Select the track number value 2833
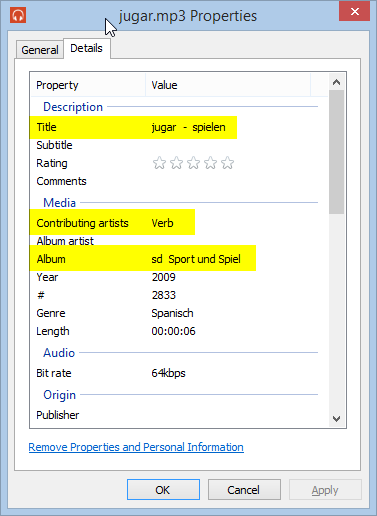Screen dimensions: 377x516 coord(163,295)
